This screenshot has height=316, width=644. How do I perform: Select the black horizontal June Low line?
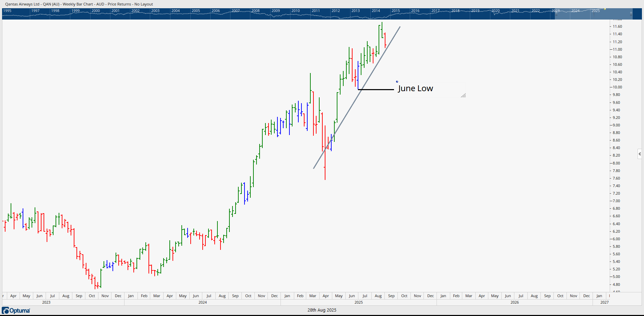(376, 89)
